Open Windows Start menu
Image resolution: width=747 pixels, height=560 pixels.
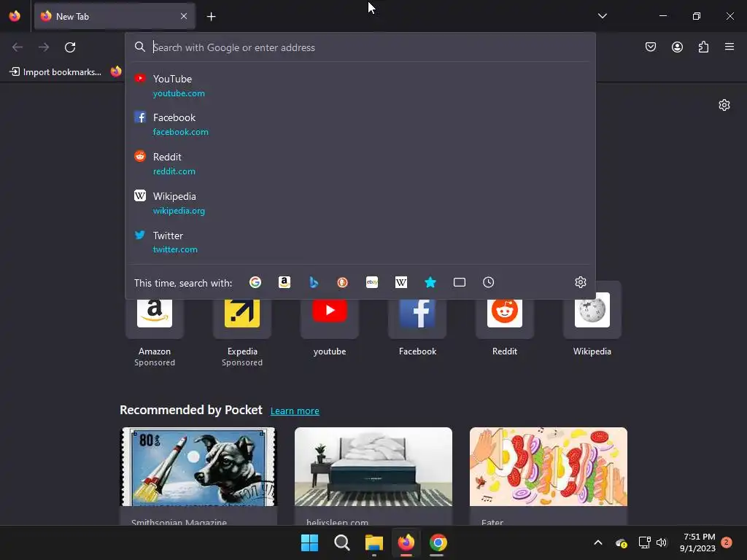click(309, 542)
